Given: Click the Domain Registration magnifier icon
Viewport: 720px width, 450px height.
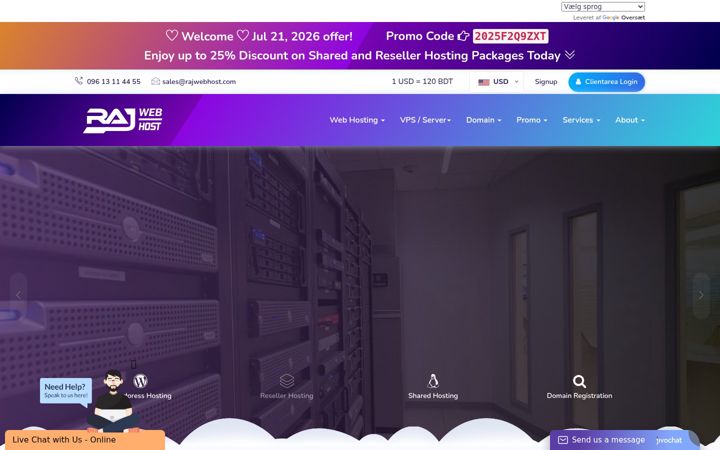Looking at the screenshot, I should point(579,381).
